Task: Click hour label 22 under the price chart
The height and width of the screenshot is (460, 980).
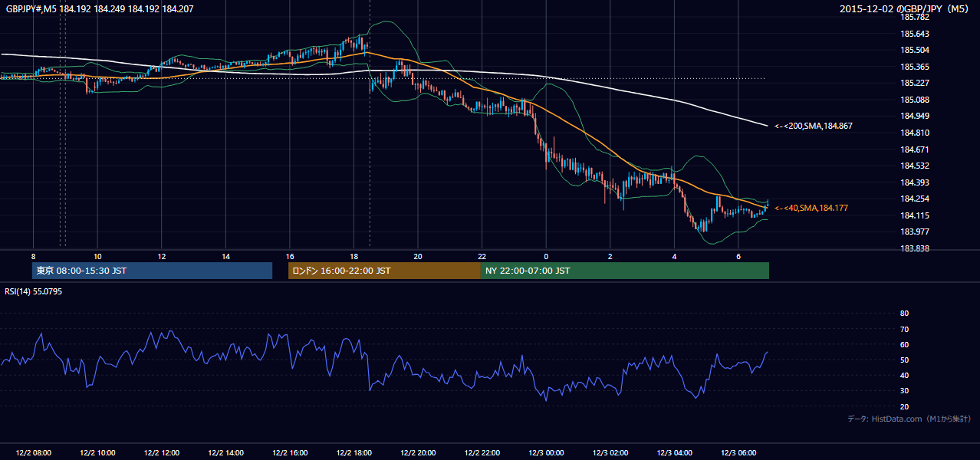Action: click(482, 255)
